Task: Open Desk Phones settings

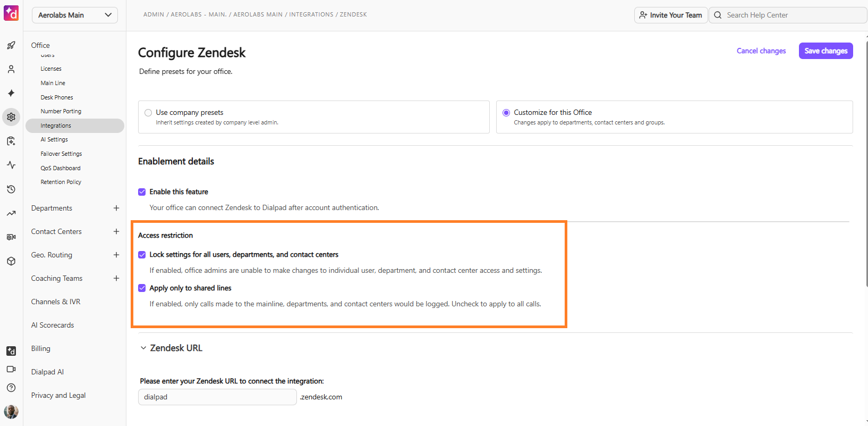Action: click(57, 97)
